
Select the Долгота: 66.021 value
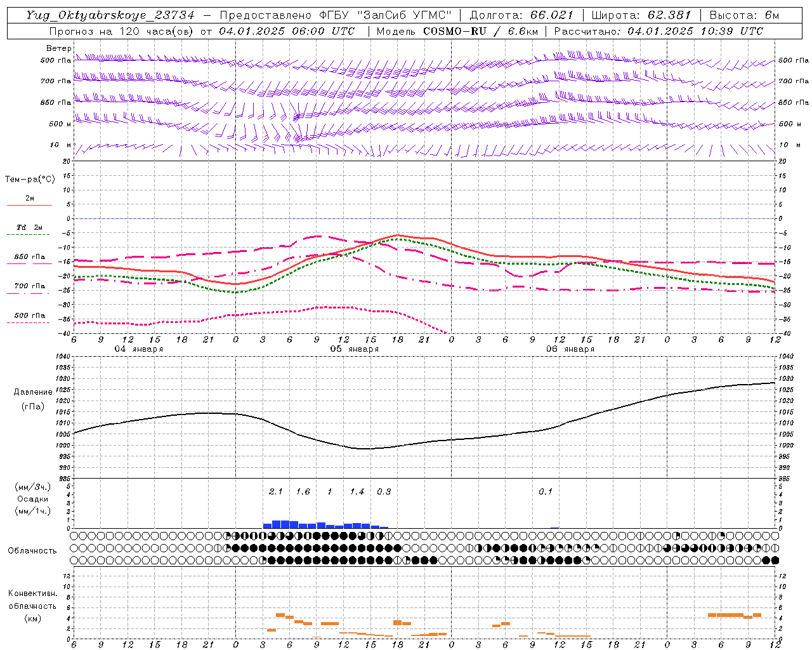521,15
